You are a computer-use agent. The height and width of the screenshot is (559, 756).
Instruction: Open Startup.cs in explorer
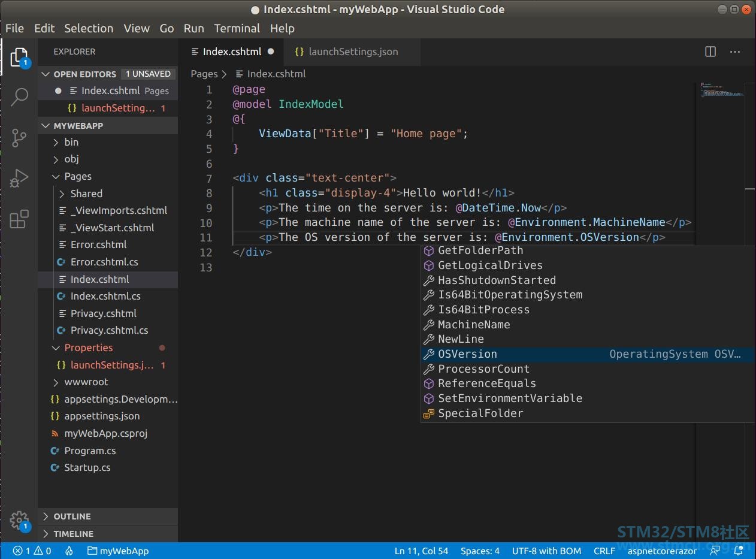click(108, 467)
